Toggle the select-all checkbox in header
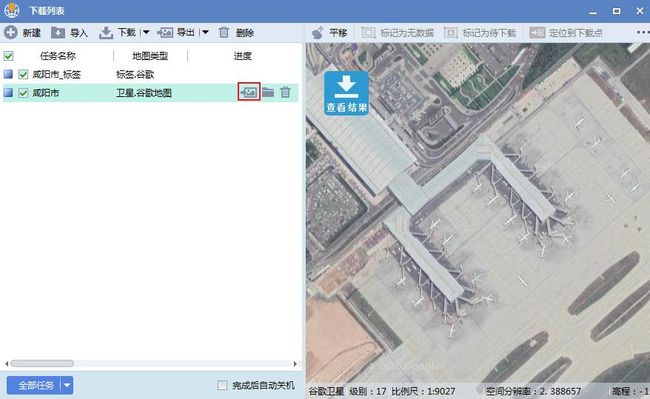 8,56
